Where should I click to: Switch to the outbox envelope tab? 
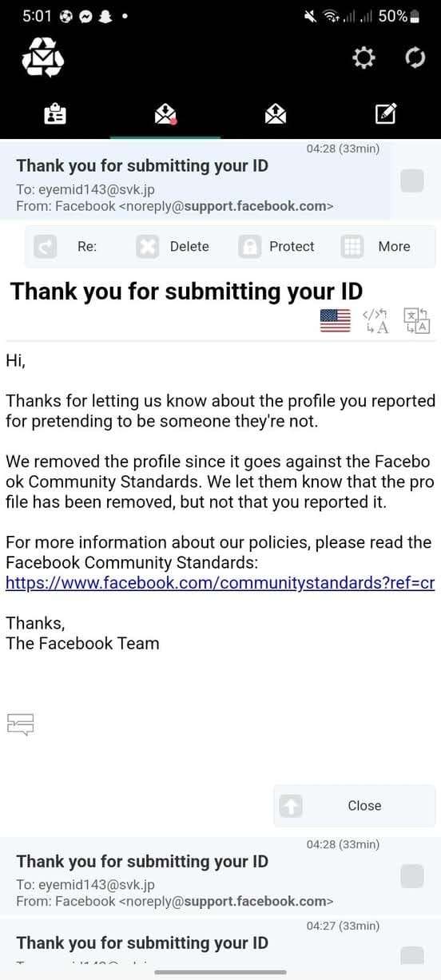pyautogui.click(x=276, y=114)
